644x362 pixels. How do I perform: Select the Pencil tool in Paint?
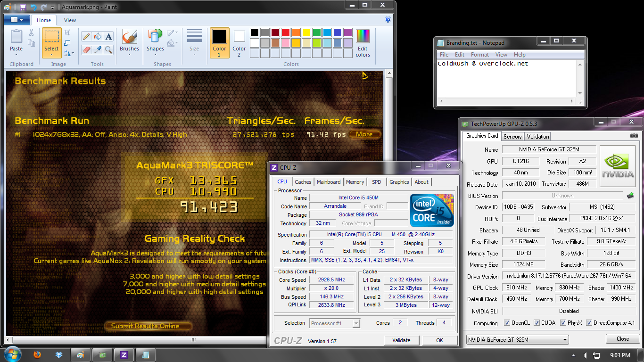pos(86,37)
